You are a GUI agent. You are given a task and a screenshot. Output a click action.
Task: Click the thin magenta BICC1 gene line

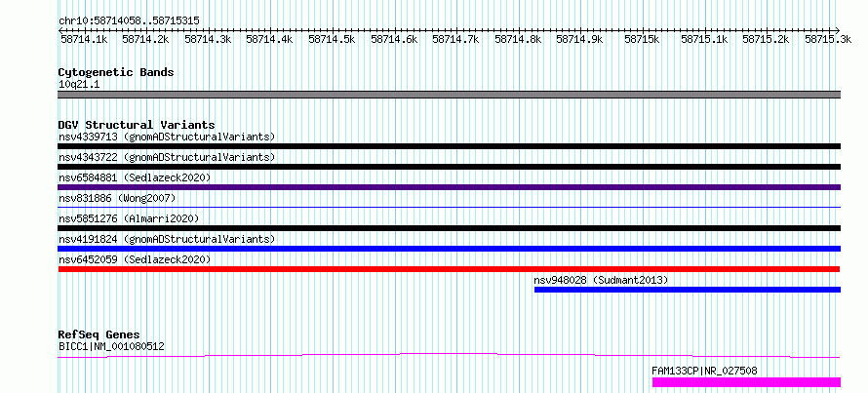coord(450,355)
